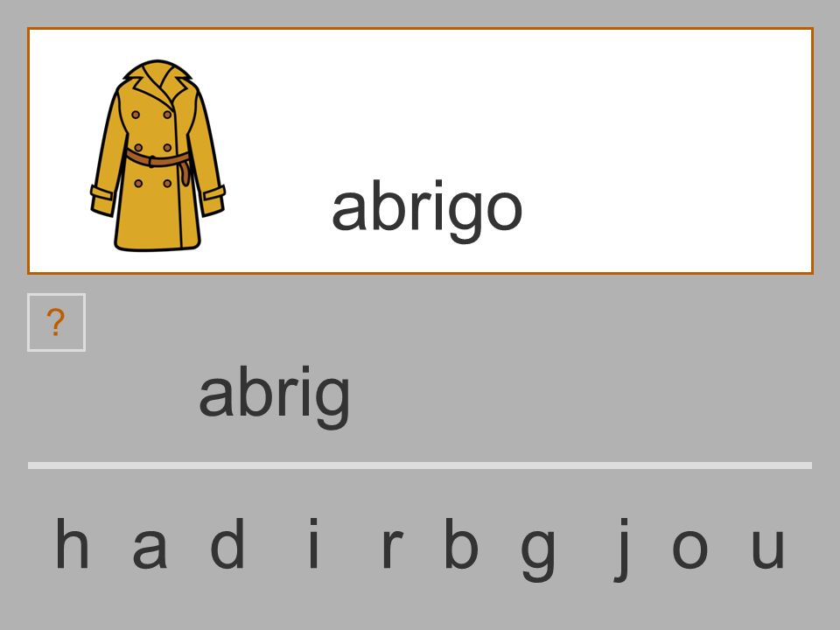Select letter j from the letter choices
The height and width of the screenshot is (630, 840).
coord(620,549)
